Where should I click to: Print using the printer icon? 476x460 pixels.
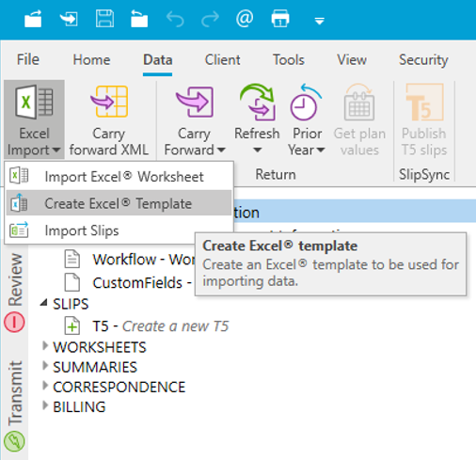[280, 19]
